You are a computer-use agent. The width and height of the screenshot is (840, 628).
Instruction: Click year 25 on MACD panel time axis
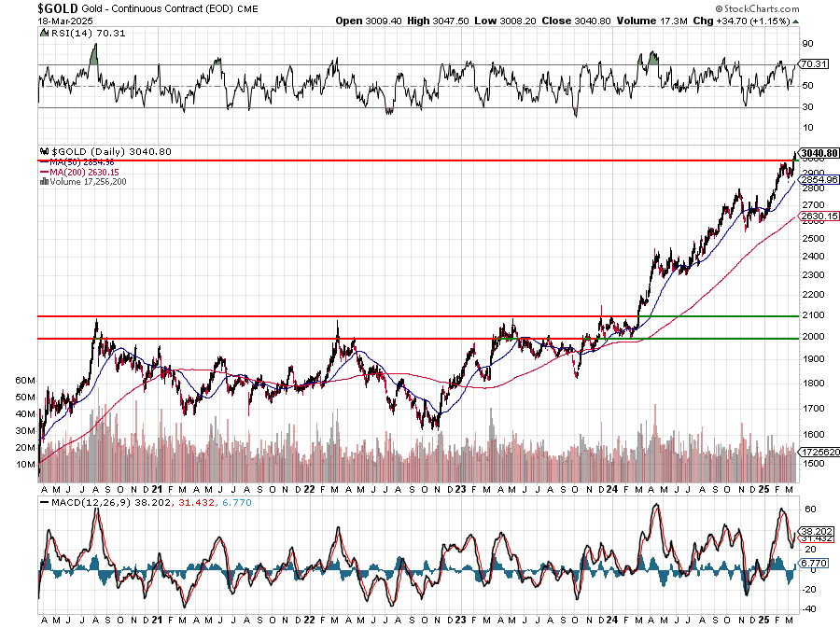click(x=763, y=620)
